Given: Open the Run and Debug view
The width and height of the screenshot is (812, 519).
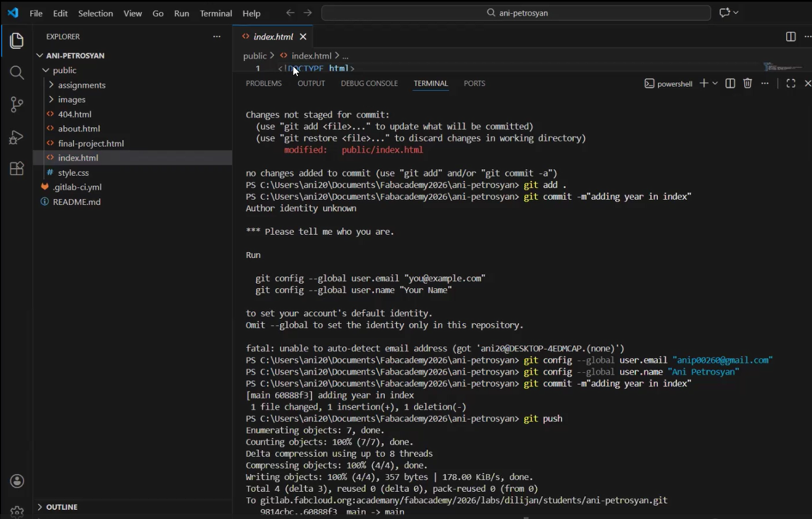Looking at the screenshot, I should [x=17, y=137].
